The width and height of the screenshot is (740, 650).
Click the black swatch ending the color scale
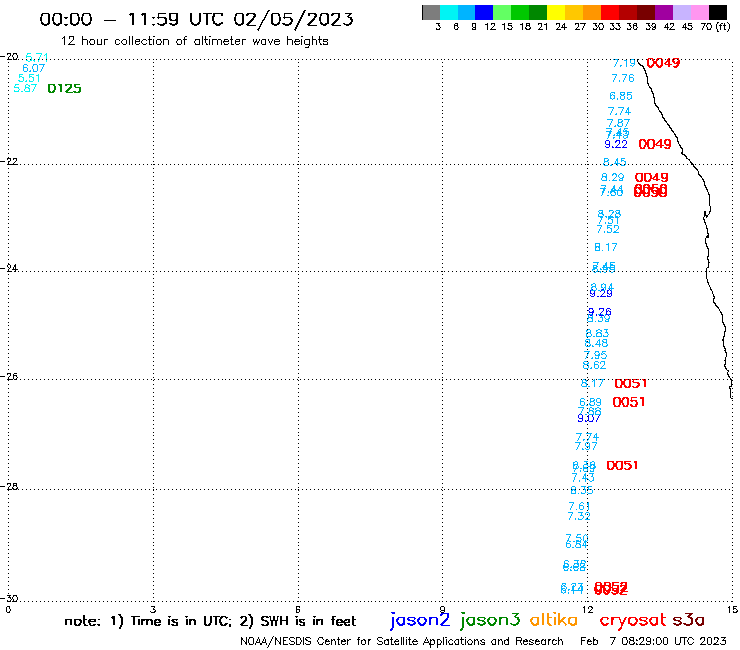717,13
